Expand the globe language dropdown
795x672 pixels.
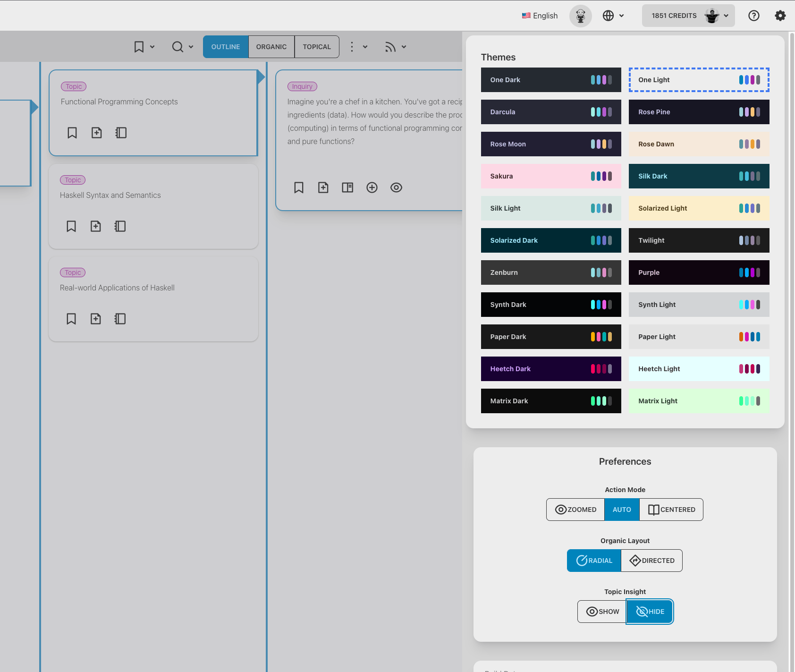click(613, 16)
